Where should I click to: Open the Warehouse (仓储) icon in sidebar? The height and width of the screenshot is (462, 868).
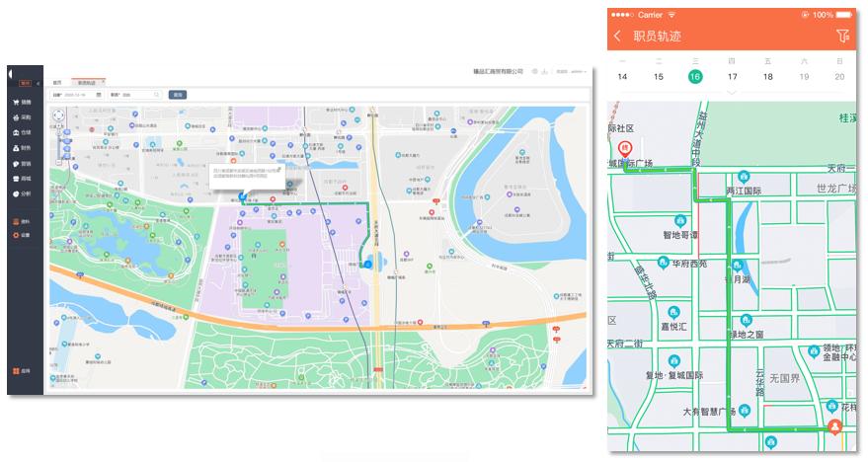click(x=16, y=133)
